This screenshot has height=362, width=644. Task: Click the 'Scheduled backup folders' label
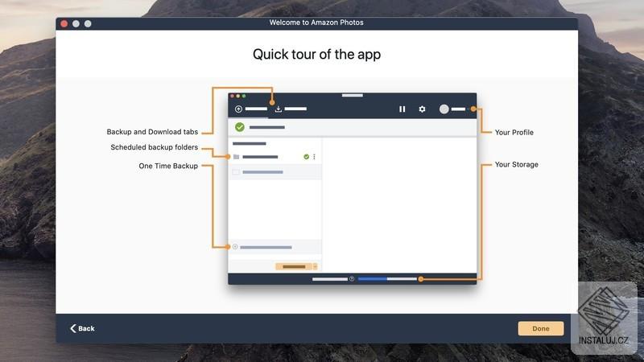click(x=155, y=147)
